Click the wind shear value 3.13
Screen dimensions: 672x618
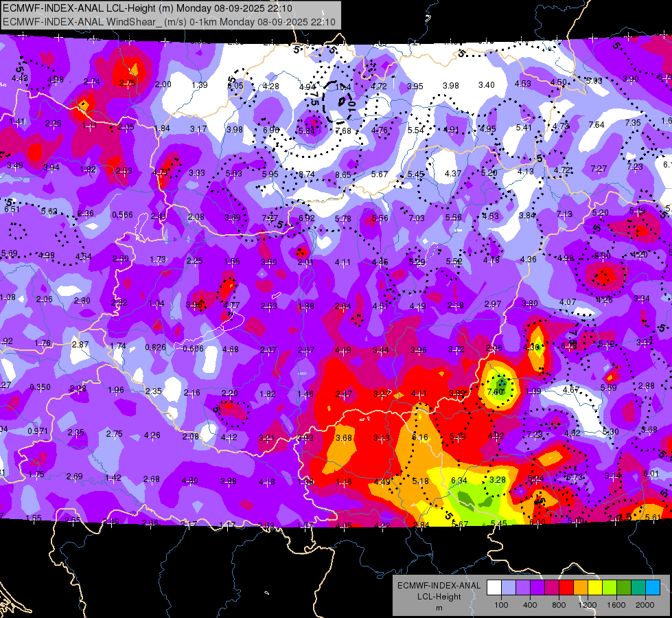click(x=382, y=438)
